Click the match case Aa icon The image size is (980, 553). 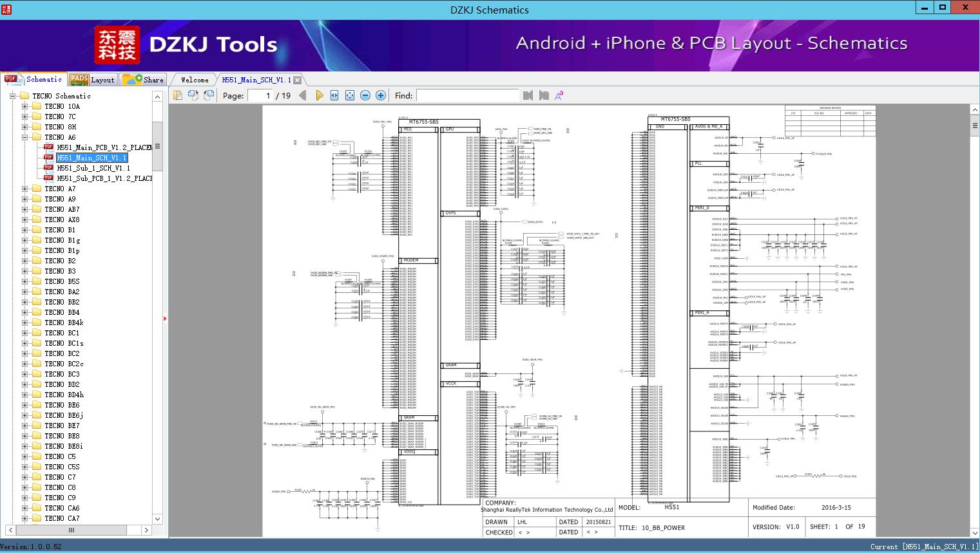(x=559, y=95)
